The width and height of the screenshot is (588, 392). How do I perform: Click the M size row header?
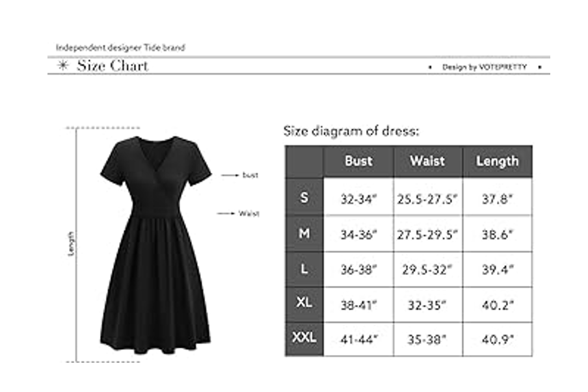click(304, 233)
